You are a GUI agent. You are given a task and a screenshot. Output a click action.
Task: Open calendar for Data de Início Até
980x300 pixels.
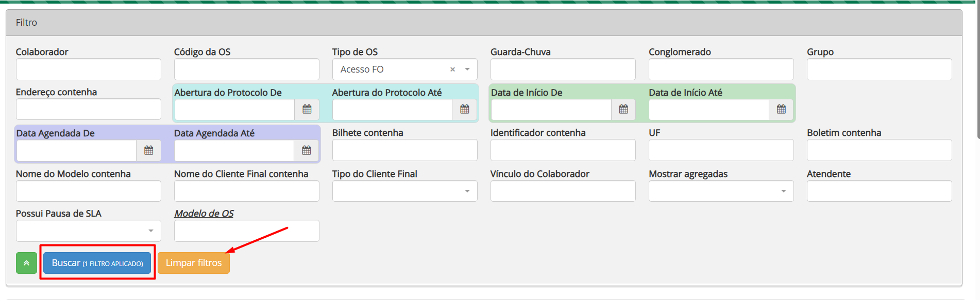click(781, 109)
